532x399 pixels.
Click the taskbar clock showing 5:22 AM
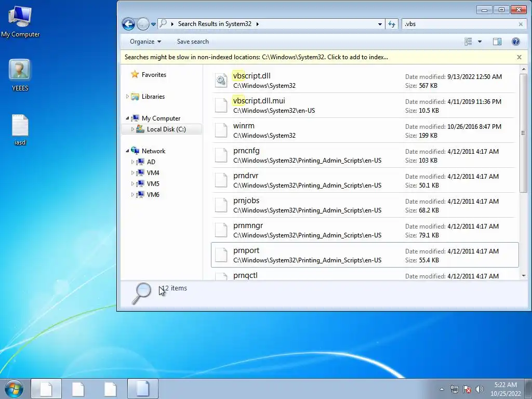506,389
